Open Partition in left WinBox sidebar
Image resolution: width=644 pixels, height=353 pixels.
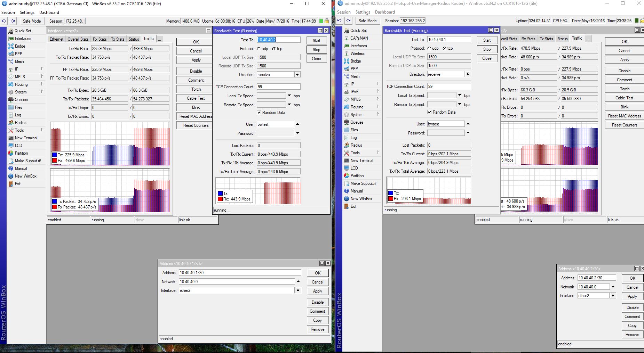21,153
